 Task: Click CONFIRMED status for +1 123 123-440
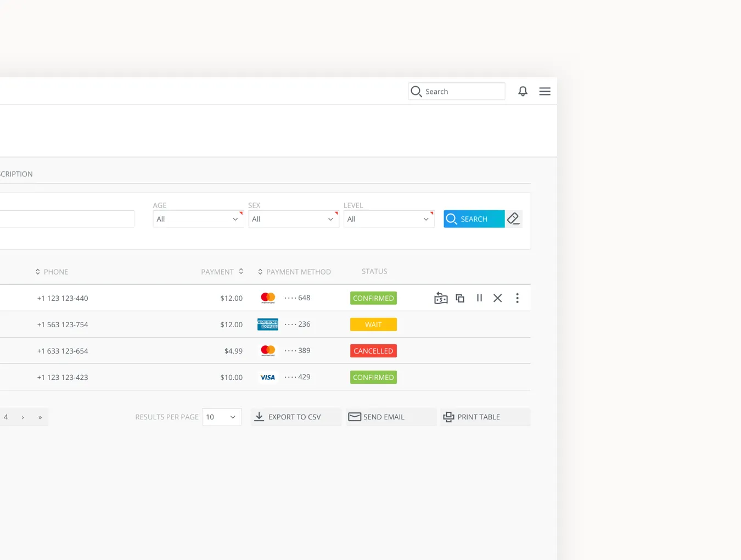[x=373, y=298]
